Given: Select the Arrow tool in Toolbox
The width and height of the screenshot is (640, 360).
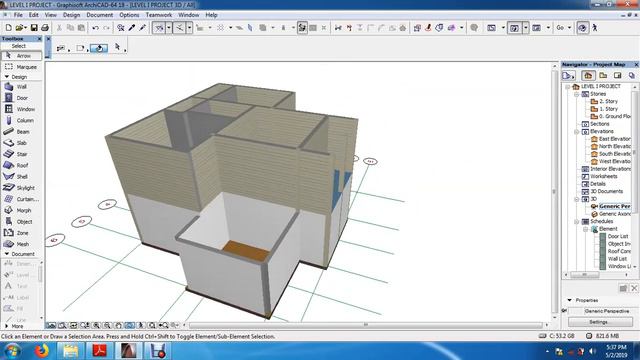Looking at the screenshot, I should 21,56.
